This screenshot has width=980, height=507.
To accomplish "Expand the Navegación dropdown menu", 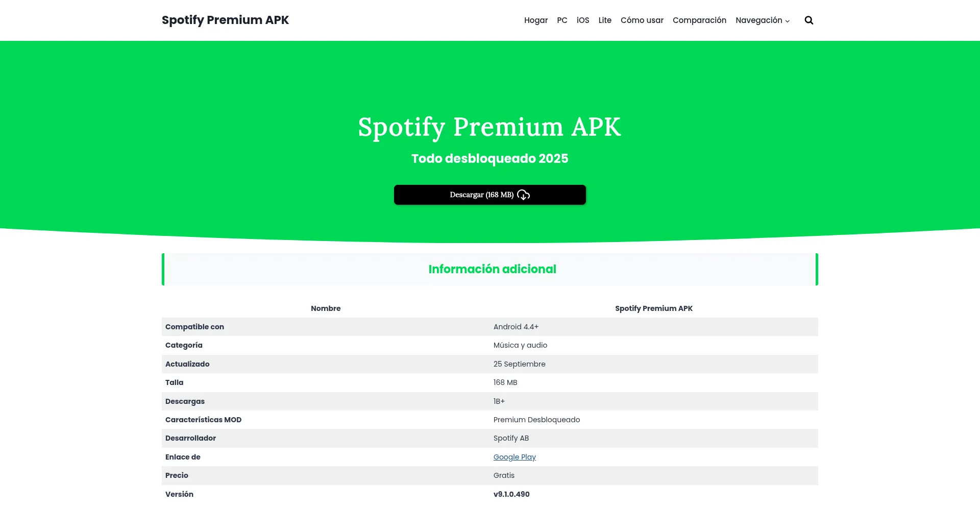I will click(x=762, y=20).
